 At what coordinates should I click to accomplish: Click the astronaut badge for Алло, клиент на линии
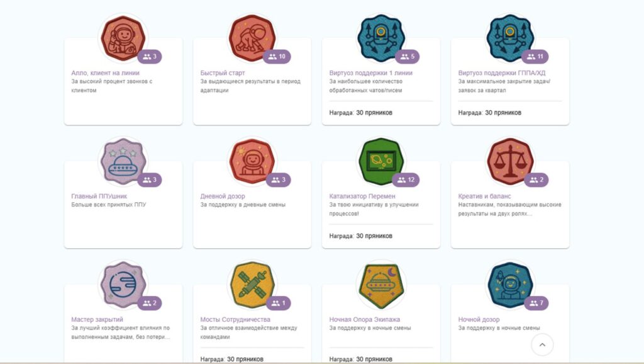point(123,37)
